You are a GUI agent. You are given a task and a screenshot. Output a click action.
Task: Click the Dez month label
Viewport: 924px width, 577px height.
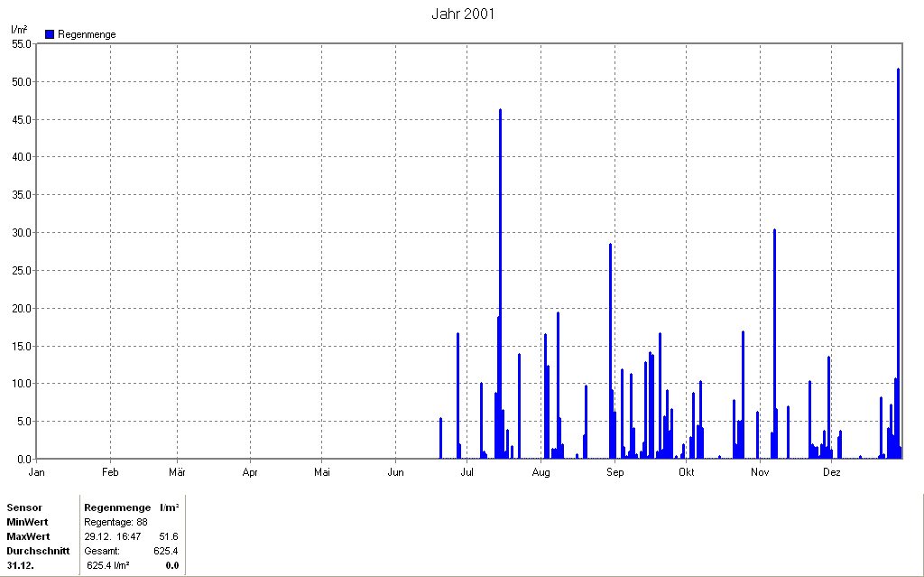click(x=831, y=472)
